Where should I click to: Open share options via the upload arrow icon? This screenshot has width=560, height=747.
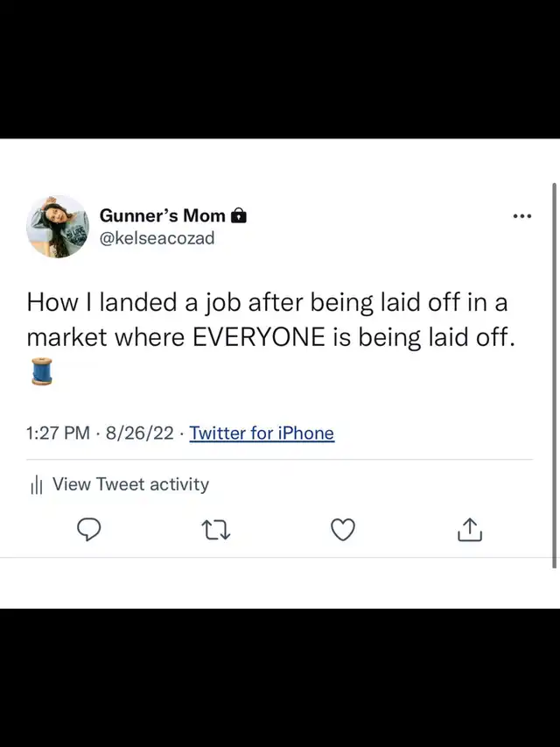point(470,530)
